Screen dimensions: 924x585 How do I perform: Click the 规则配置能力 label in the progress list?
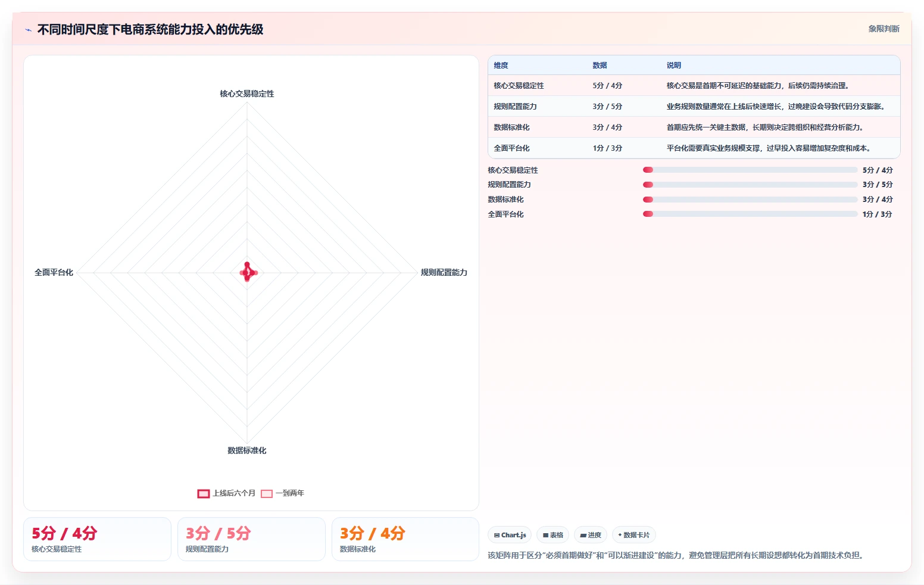pyautogui.click(x=509, y=185)
